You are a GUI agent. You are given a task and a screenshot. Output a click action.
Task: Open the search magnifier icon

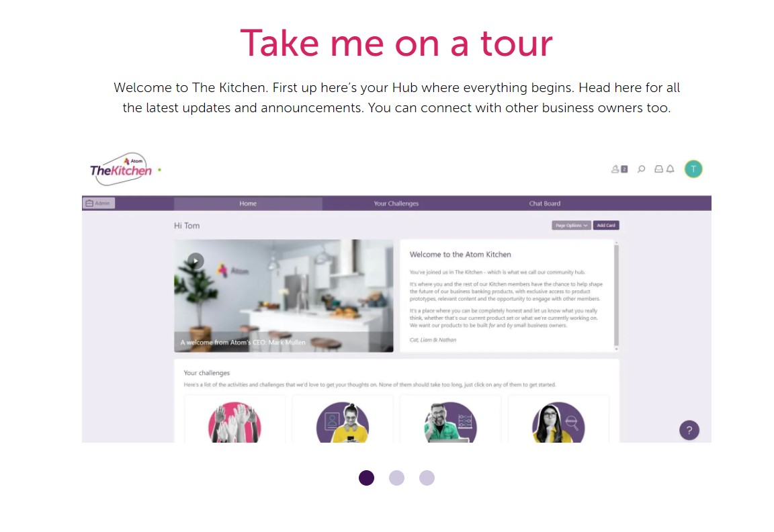pyautogui.click(x=641, y=169)
